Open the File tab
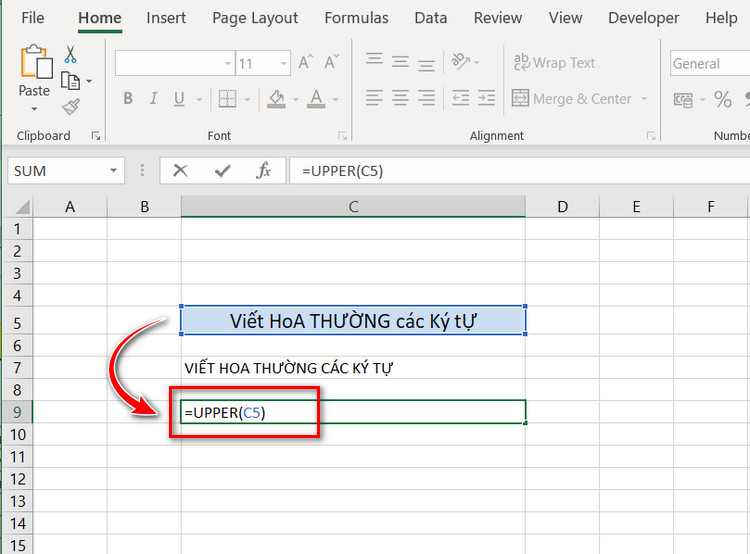This screenshot has height=554, width=750. [33, 18]
